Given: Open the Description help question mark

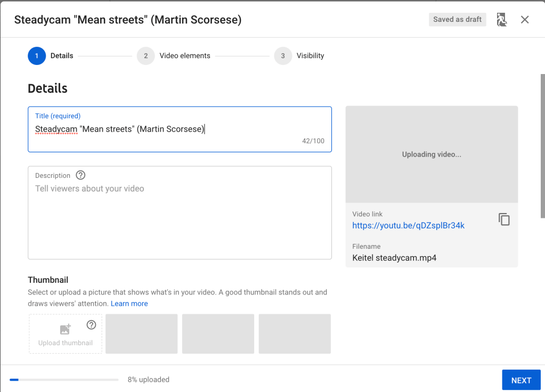Looking at the screenshot, I should pos(80,175).
